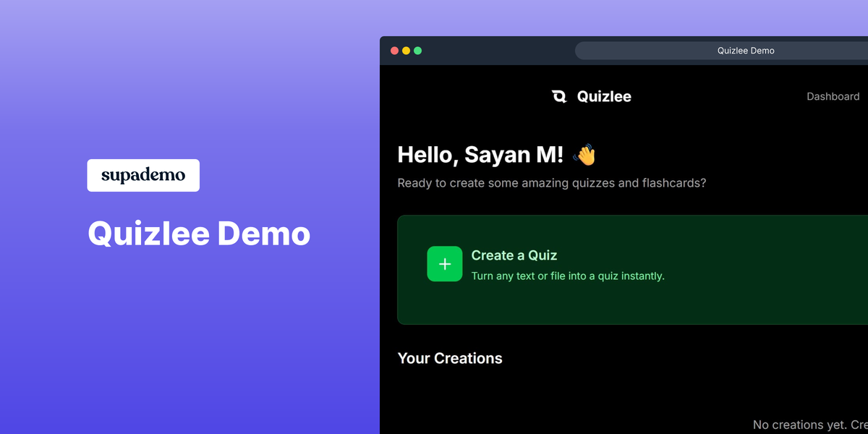Click the "Create a Quiz" card title
Viewport: 868px width, 434px height.
click(514, 255)
